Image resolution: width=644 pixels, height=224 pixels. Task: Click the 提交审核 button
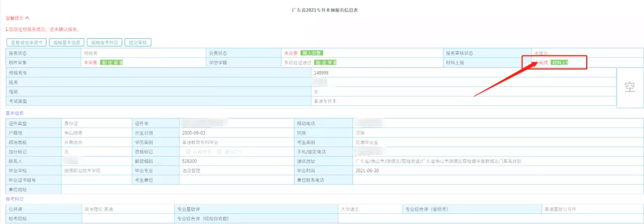click(138, 42)
